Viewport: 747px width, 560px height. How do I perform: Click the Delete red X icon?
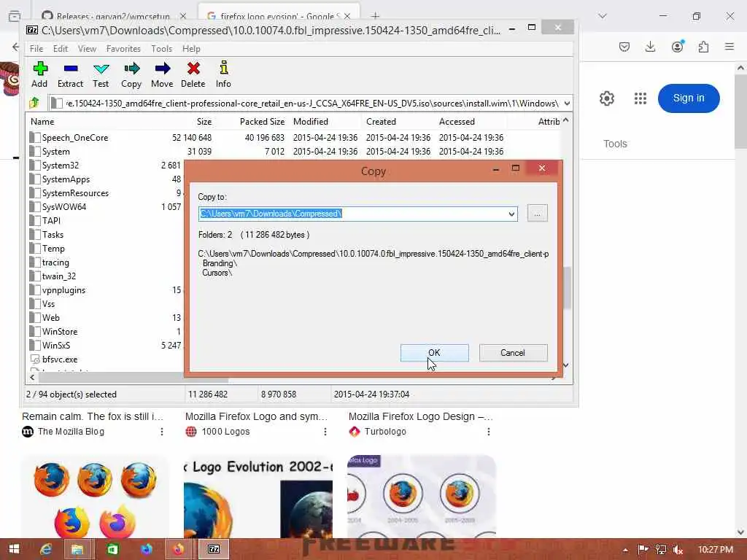click(193, 74)
